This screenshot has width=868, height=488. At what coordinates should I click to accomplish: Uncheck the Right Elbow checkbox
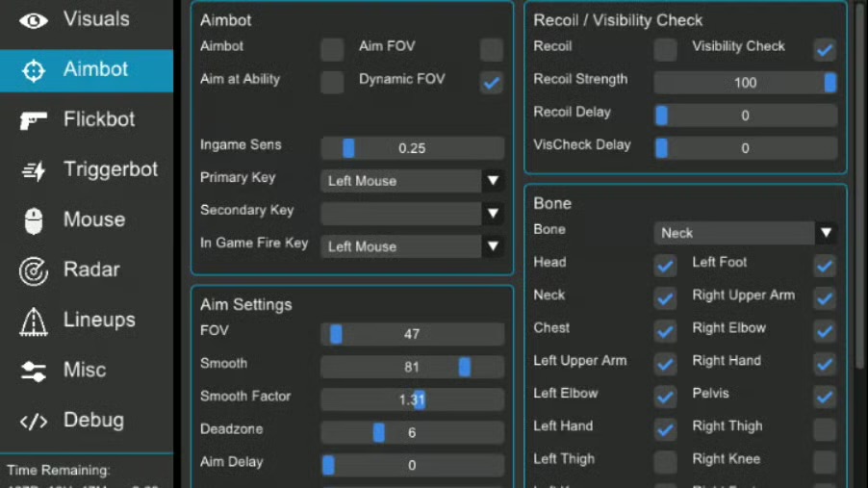tap(825, 331)
